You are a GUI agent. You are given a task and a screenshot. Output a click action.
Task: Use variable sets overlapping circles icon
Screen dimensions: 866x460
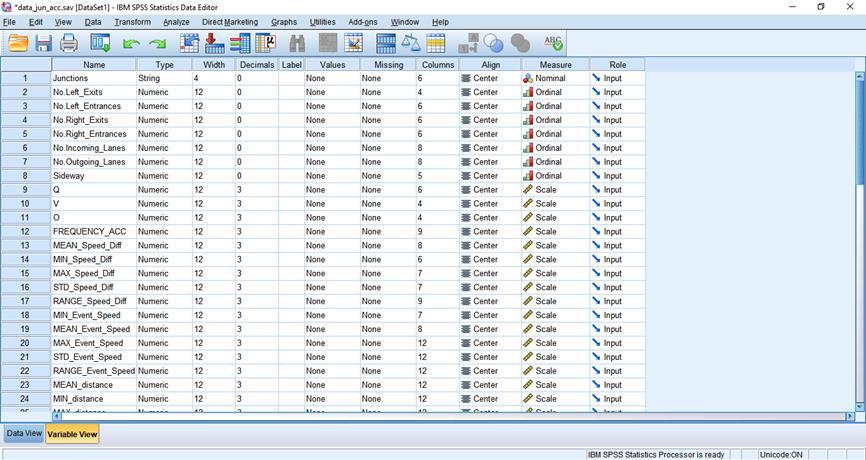pos(494,43)
